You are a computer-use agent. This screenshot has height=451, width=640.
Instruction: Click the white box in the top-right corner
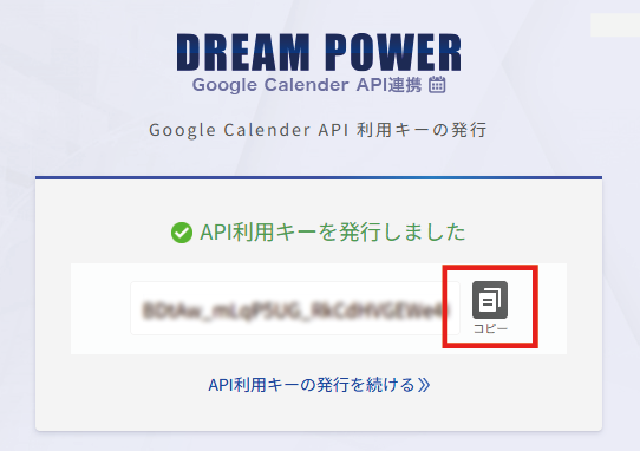[615, 25]
